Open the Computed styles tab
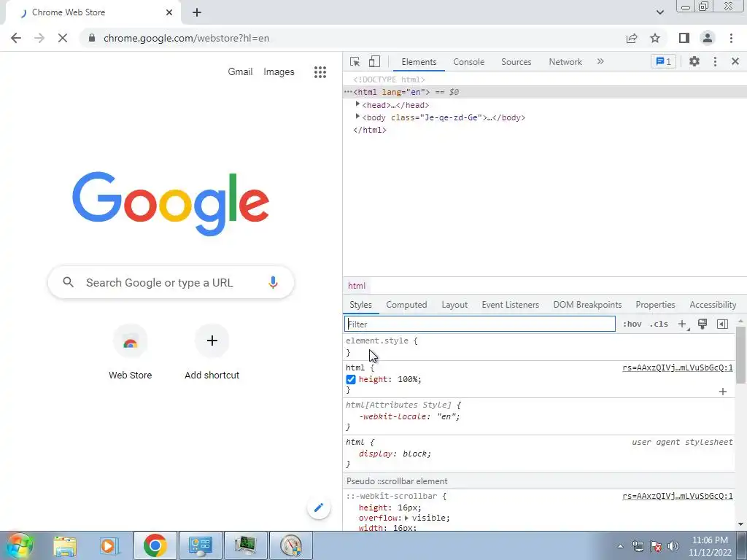The height and width of the screenshot is (560, 747). (x=406, y=305)
